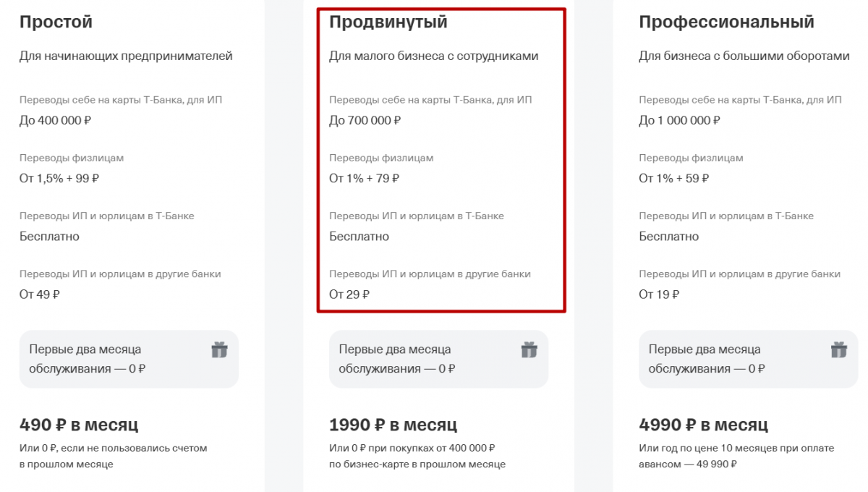The height and width of the screenshot is (492, 868).
Task: Click the От 1,5% + 99 ₽ fee text
Action: pos(59,178)
